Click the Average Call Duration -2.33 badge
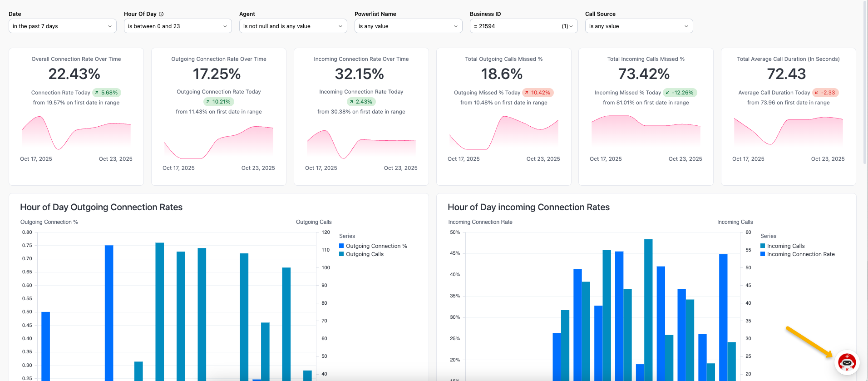This screenshot has width=868, height=381. [825, 93]
